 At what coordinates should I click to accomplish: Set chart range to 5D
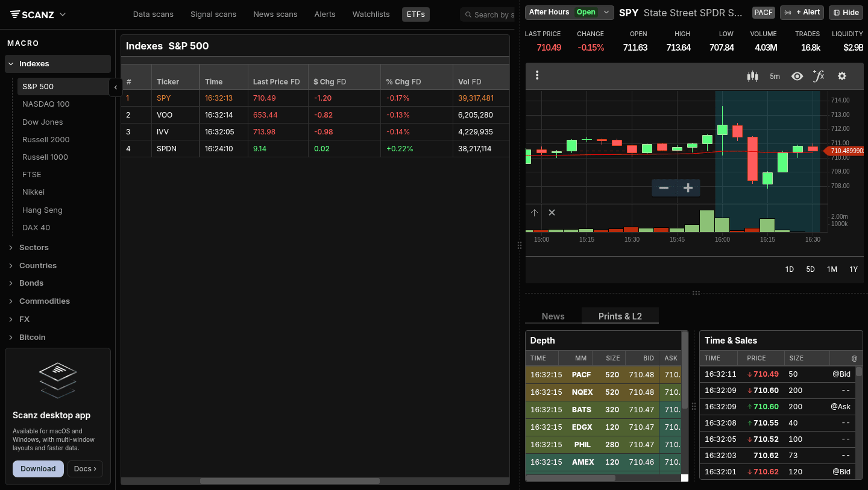click(811, 269)
